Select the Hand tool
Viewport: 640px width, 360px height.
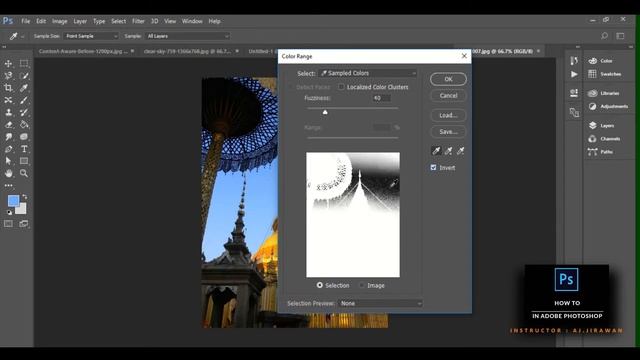pos(8,173)
